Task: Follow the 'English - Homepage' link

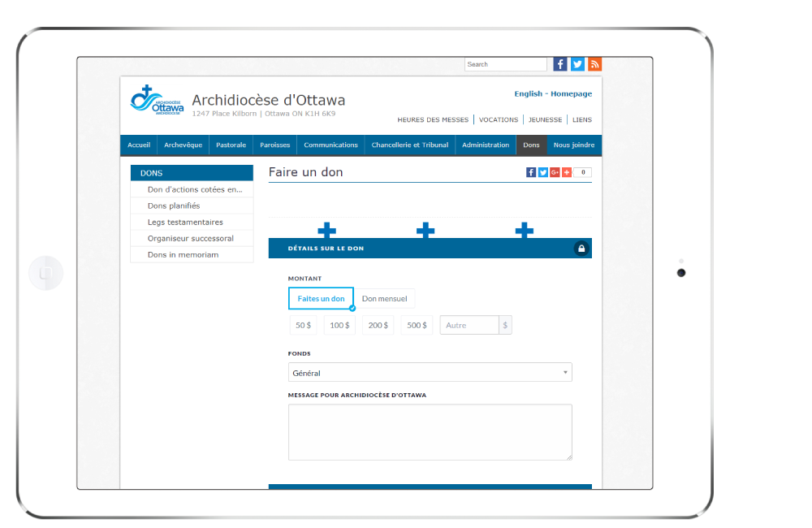Action: (552, 94)
